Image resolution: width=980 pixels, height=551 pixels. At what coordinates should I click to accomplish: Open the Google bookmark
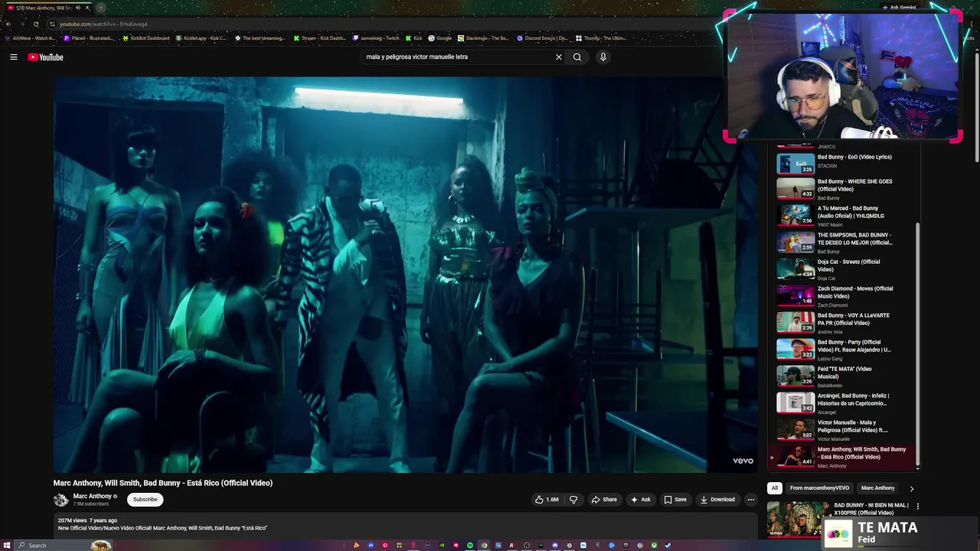pyautogui.click(x=439, y=37)
